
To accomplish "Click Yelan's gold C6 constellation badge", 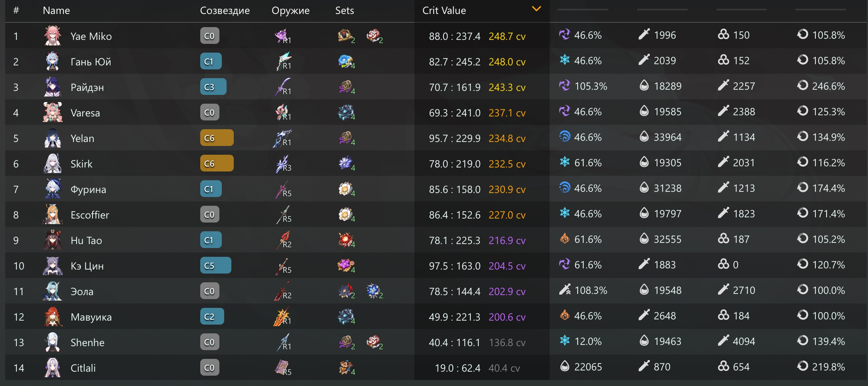I will (x=217, y=138).
